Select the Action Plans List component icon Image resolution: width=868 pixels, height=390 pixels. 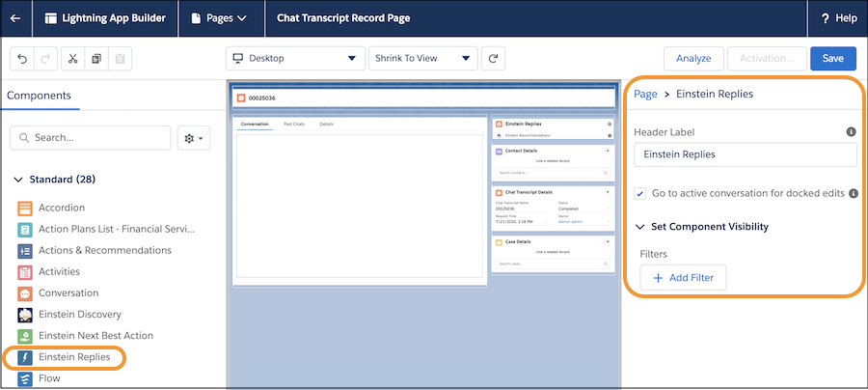pyautogui.click(x=25, y=230)
